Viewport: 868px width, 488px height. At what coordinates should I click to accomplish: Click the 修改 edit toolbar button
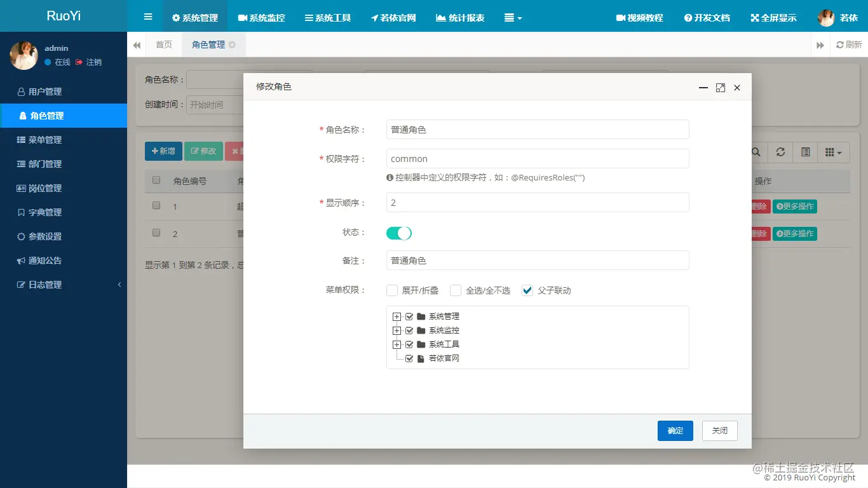pyautogui.click(x=203, y=151)
